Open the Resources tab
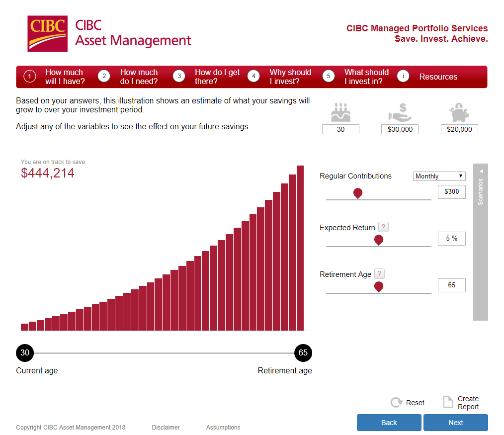 438,77
